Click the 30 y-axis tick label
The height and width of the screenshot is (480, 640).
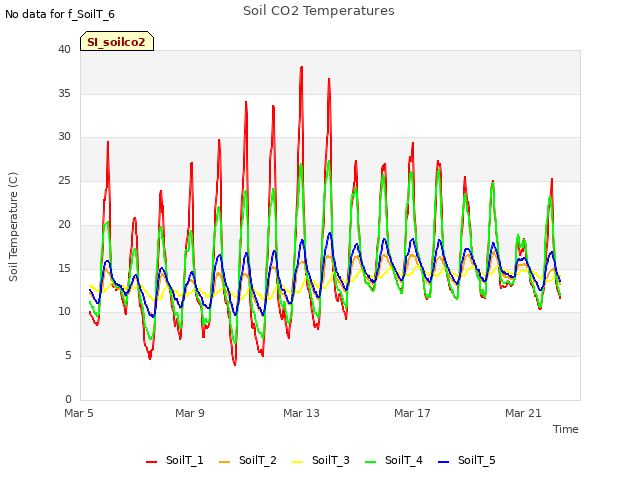coord(64,137)
